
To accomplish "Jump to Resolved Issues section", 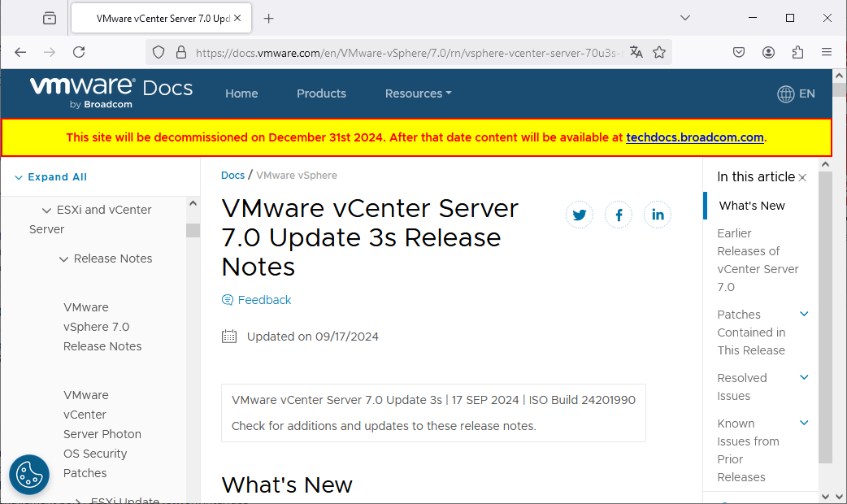I will [x=741, y=387].
